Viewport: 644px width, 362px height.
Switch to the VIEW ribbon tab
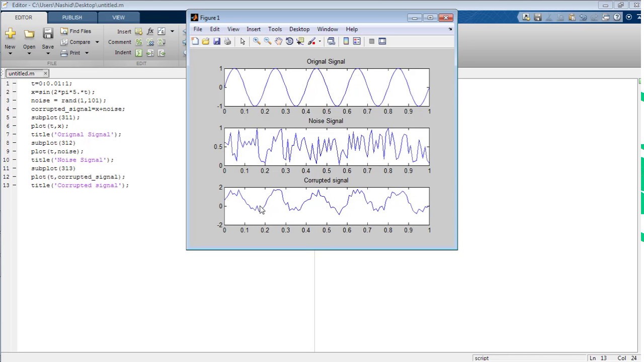pyautogui.click(x=118, y=18)
